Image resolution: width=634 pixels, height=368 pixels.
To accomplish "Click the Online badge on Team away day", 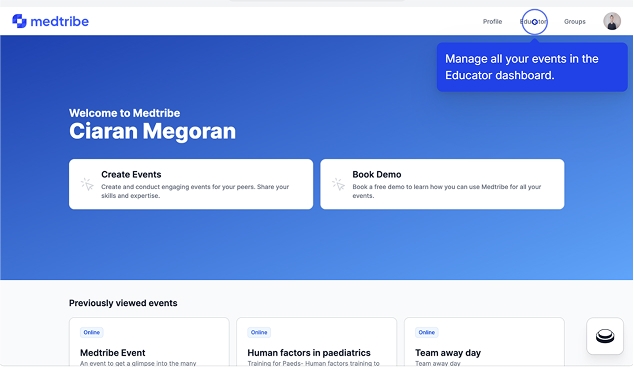I will point(427,332).
